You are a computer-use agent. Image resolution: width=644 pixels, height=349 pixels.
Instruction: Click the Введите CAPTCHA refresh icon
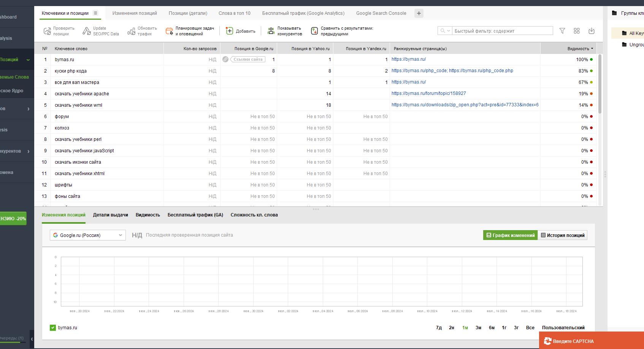click(x=547, y=341)
